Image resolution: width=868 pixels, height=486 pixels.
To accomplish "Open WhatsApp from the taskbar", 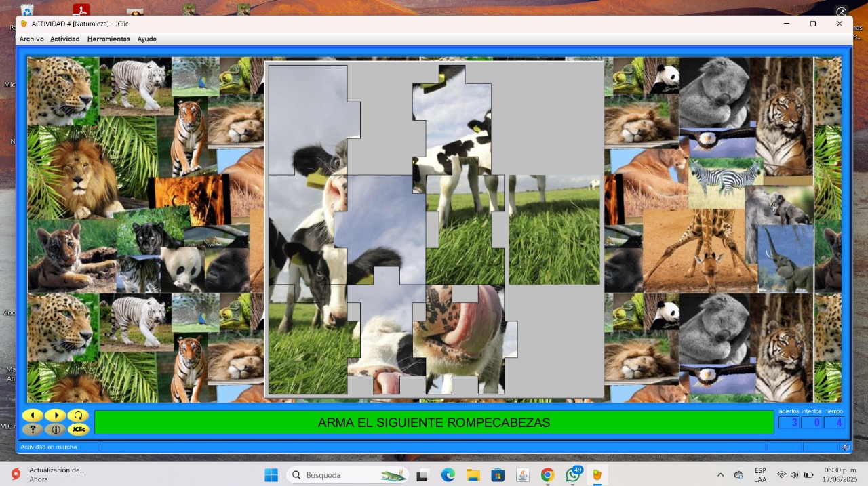I will [x=573, y=475].
